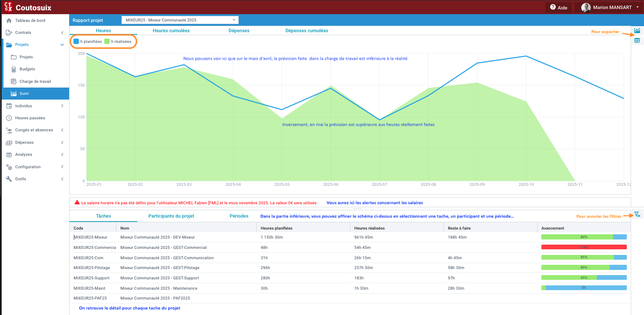Click the Heures passées clock icon
Image resolution: width=644 pixels, height=315 pixels.
9,118
